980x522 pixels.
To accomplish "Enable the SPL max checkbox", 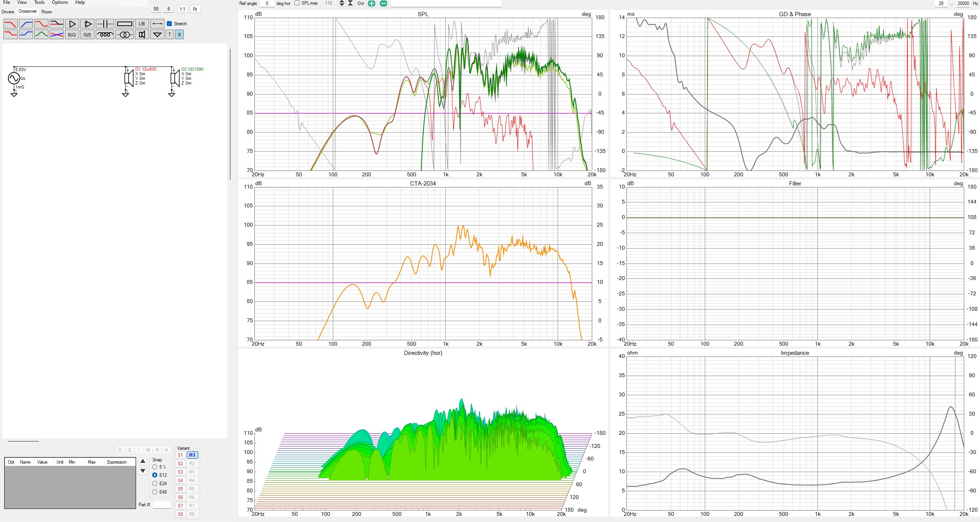I will coord(297,3).
